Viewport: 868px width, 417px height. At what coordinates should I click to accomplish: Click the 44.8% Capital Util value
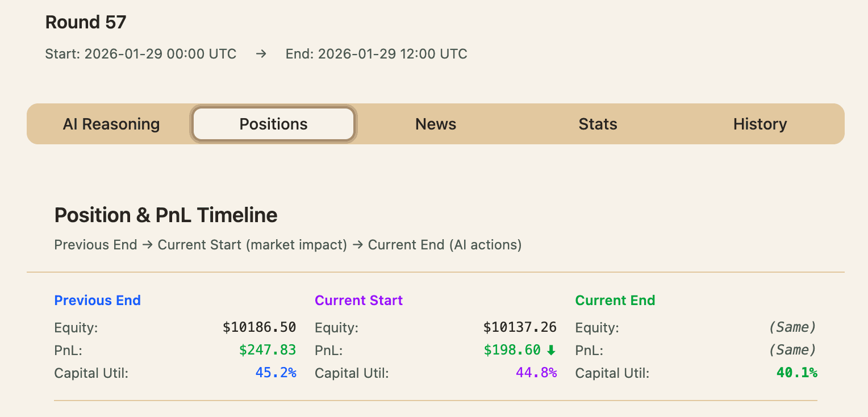pos(536,373)
